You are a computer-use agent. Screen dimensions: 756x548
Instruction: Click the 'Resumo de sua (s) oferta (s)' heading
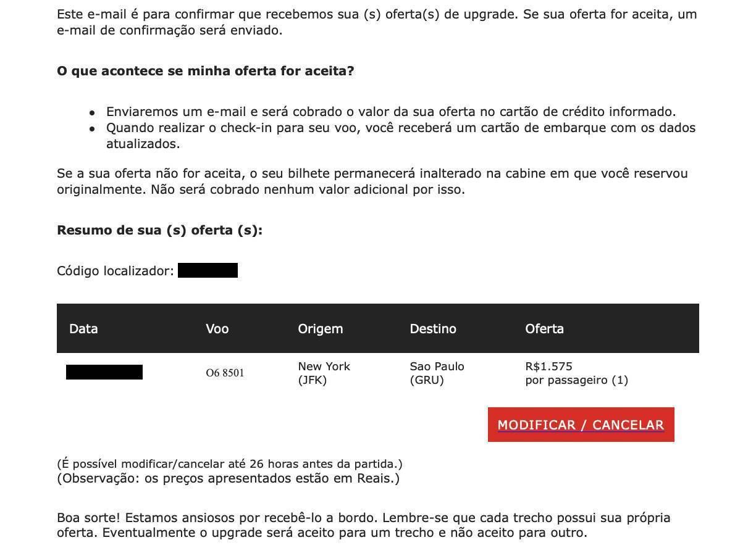coord(160,230)
